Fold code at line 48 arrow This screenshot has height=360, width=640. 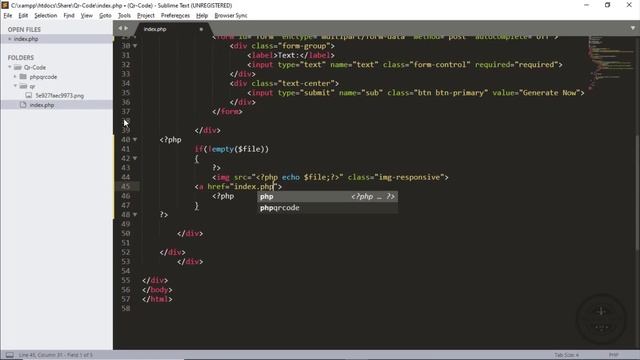click(x=135, y=215)
